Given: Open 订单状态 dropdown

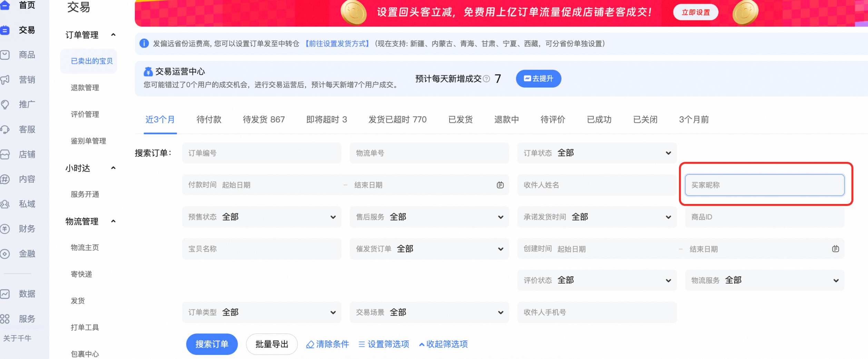Looking at the screenshot, I should (x=597, y=153).
